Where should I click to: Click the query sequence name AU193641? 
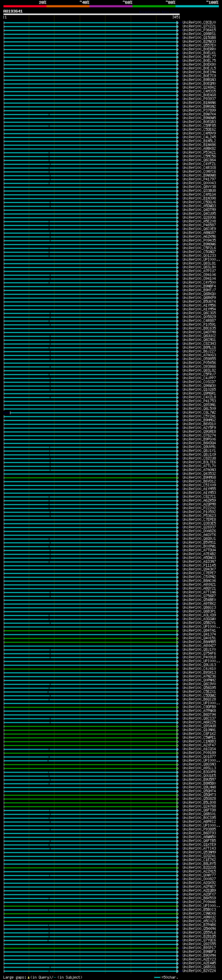13,11
